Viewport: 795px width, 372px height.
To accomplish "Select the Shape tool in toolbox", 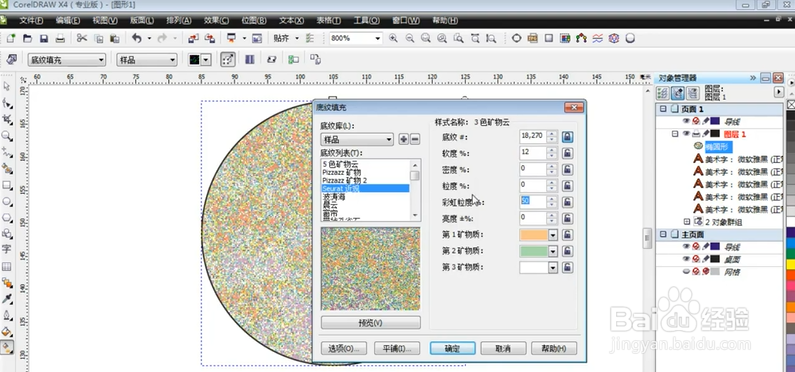I will tap(7, 103).
